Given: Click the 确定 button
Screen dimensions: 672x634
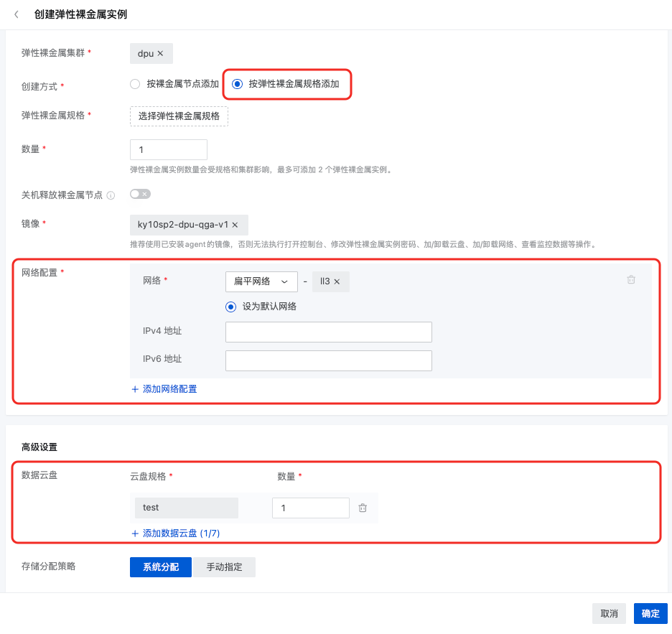Looking at the screenshot, I should (650, 614).
